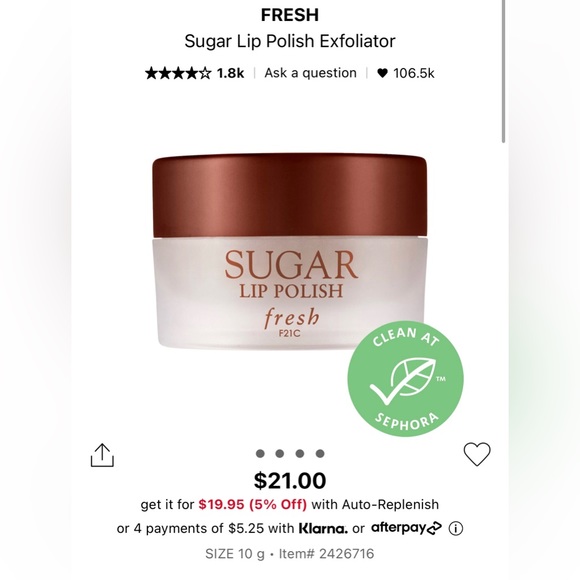Tap the filled heart loves count icon

382,73
